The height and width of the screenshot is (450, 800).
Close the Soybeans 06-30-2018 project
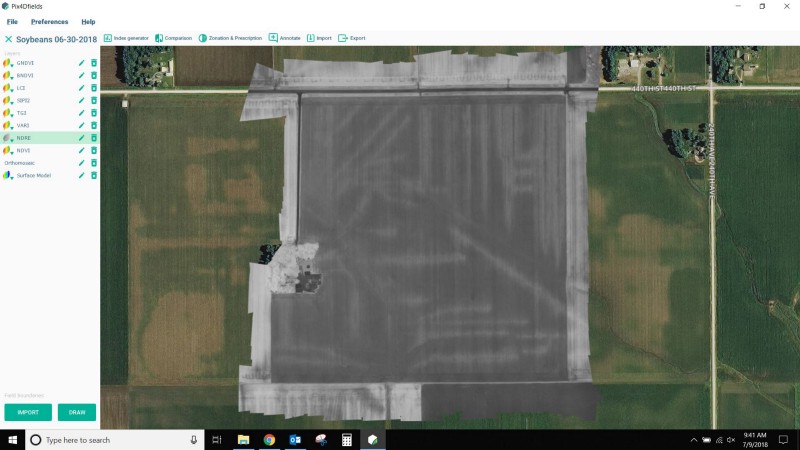(x=8, y=38)
